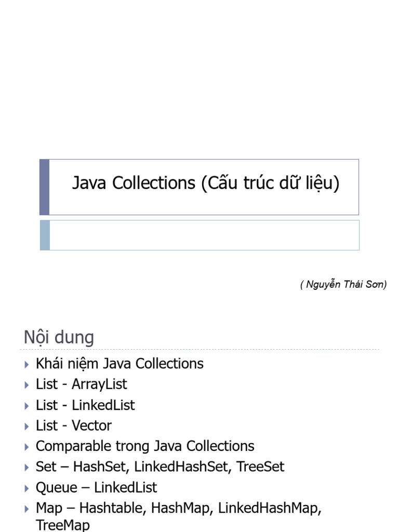Image resolution: width=399 pixels, height=532 pixels.
Task: Click bullet arrow beside Set – HashSet line
Action: point(27,468)
